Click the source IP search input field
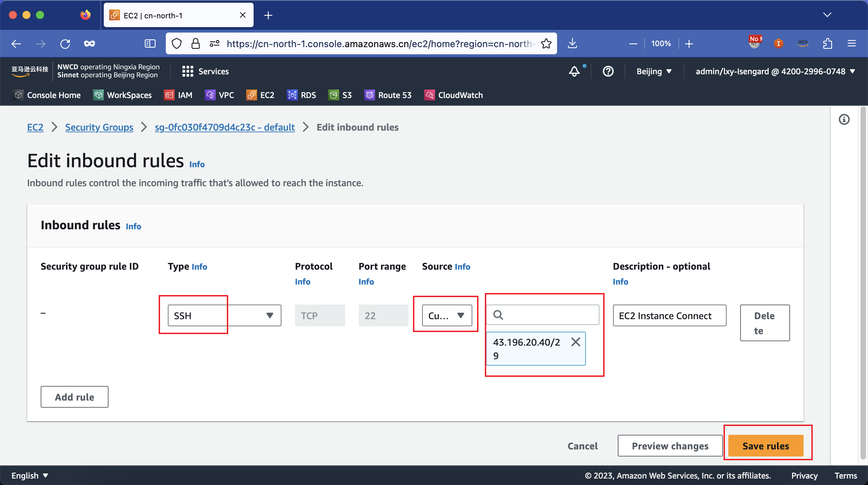 click(543, 314)
